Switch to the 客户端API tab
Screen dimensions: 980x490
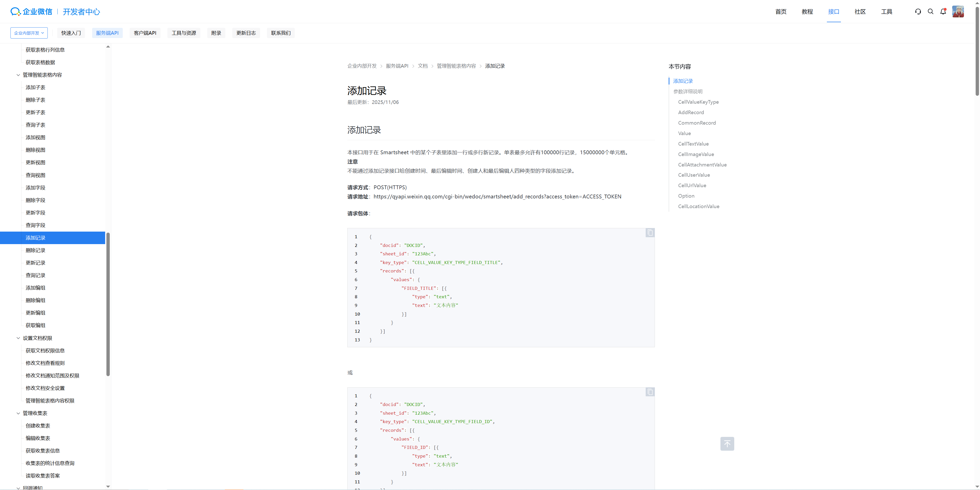tap(145, 33)
